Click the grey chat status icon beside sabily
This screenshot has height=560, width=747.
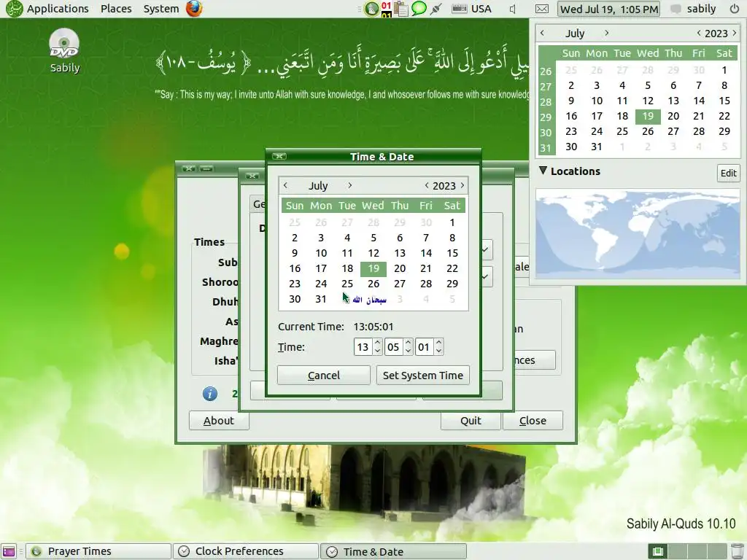pyautogui.click(x=676, y=9)
